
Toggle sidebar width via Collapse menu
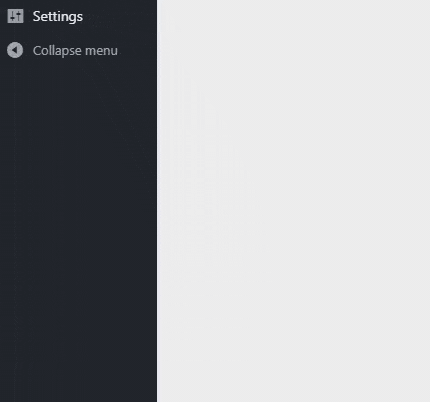[78, 50]
